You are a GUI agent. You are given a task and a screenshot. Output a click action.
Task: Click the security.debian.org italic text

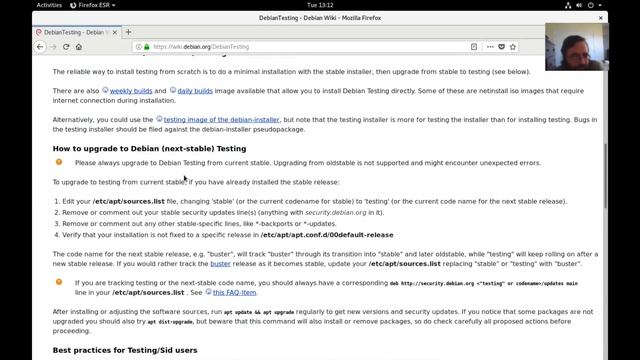click(336, 213)
